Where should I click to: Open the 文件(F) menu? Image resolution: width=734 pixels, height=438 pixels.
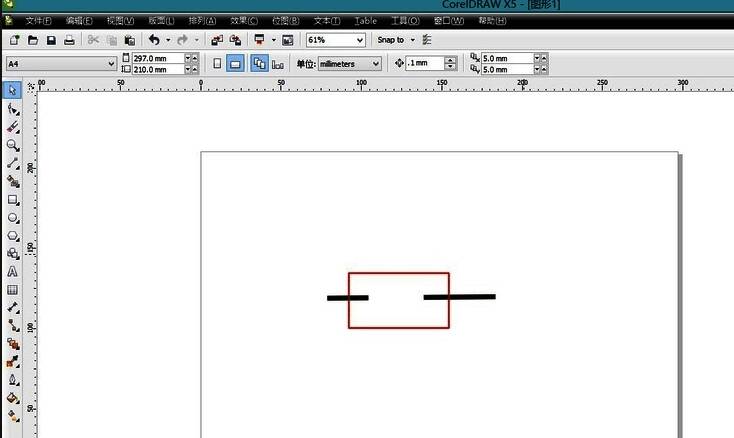38,20
